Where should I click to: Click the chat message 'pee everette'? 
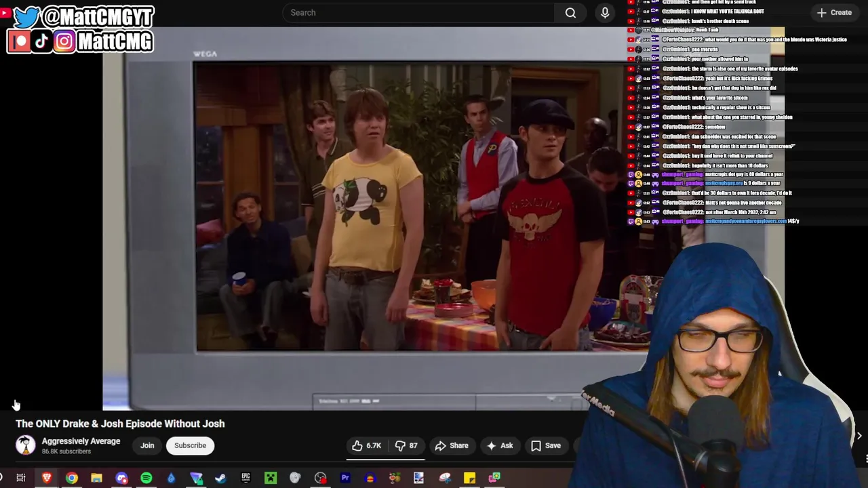(x=705, y=49)
